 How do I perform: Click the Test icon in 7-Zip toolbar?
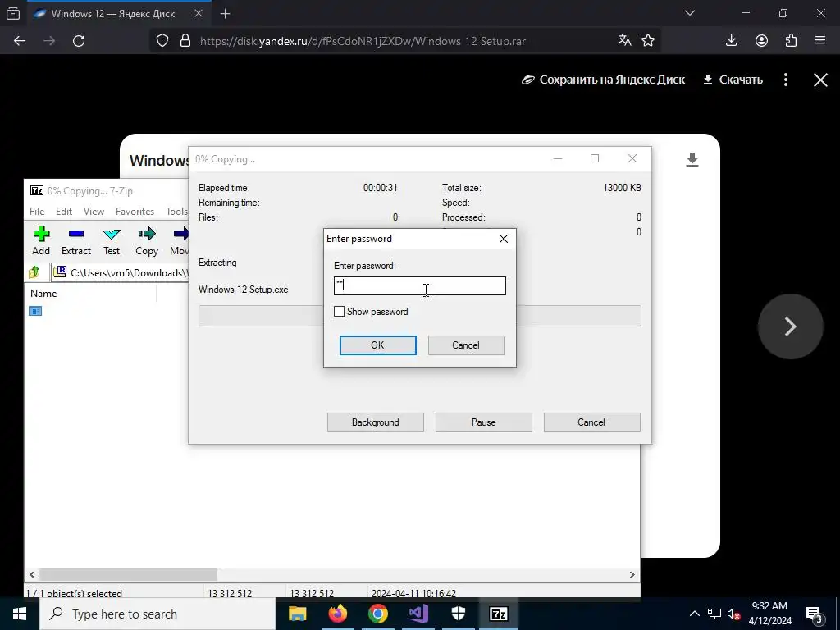point(112,234)
